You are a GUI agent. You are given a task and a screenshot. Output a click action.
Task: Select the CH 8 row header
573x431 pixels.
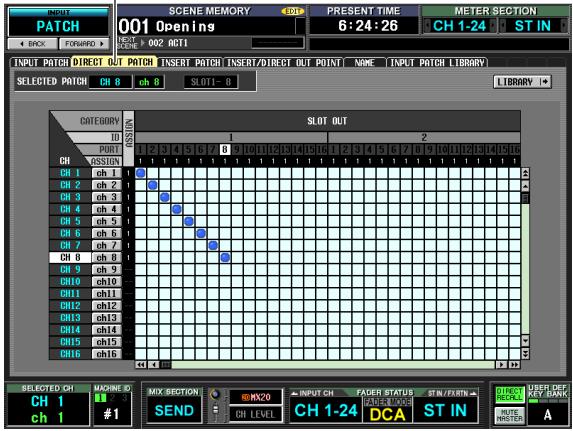pyautogui.click(x=70, y=257)
